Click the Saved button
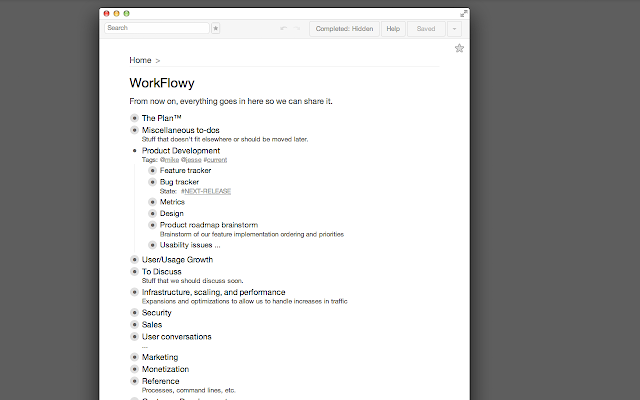640x400 pixels. [x=426, y=29]
